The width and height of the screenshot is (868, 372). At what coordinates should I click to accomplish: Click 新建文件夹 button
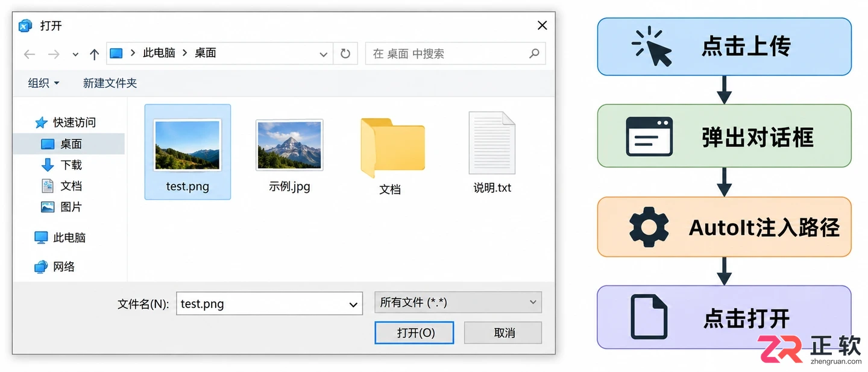[110, 83]
